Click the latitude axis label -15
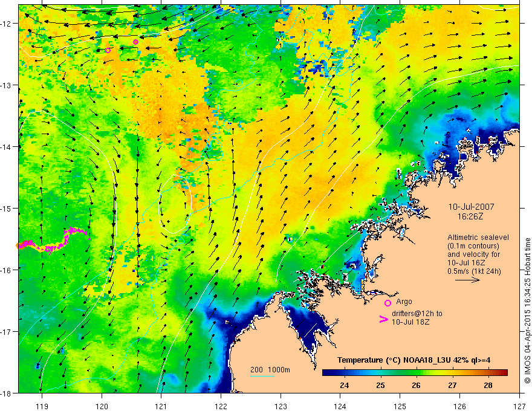Screen dimensions: 532x411 point(7,208)
